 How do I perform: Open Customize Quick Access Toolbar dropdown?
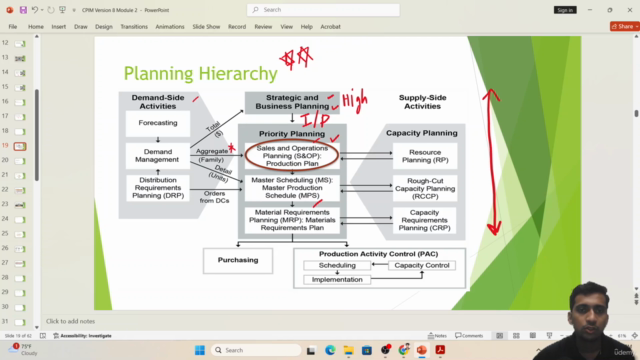point(74,10)
